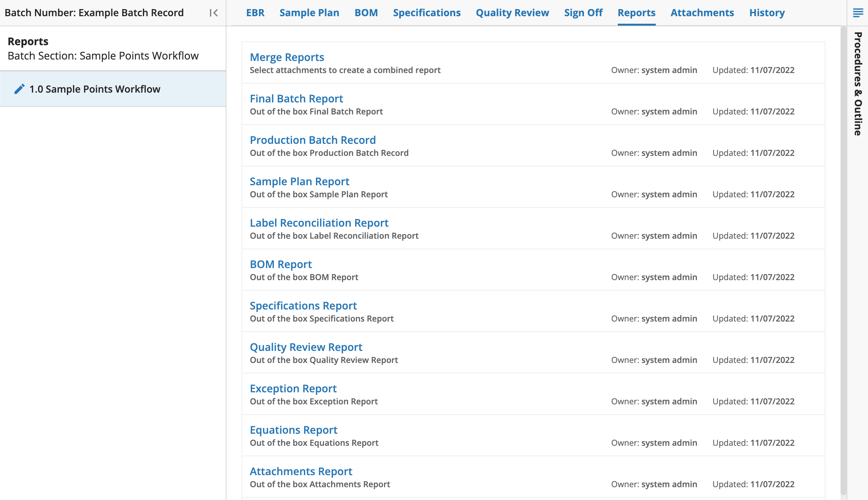Open the Label Reconciliation Report
This screenshot has height=500, width=868.
click(x=319, y=223)
